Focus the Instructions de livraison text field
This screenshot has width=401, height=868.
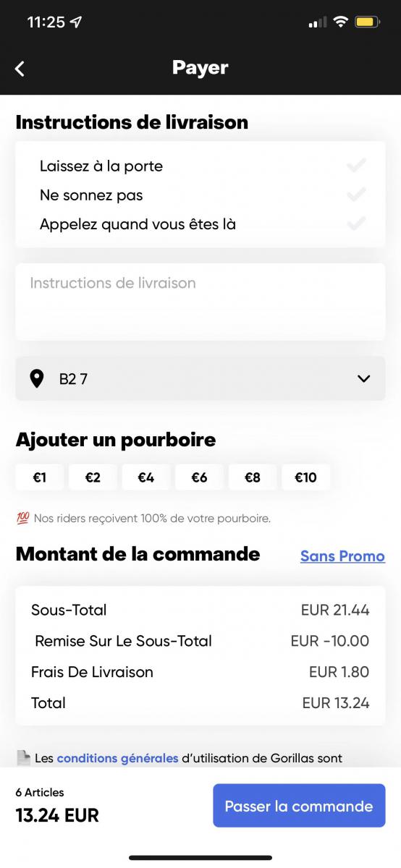click(x=200, y=302)
